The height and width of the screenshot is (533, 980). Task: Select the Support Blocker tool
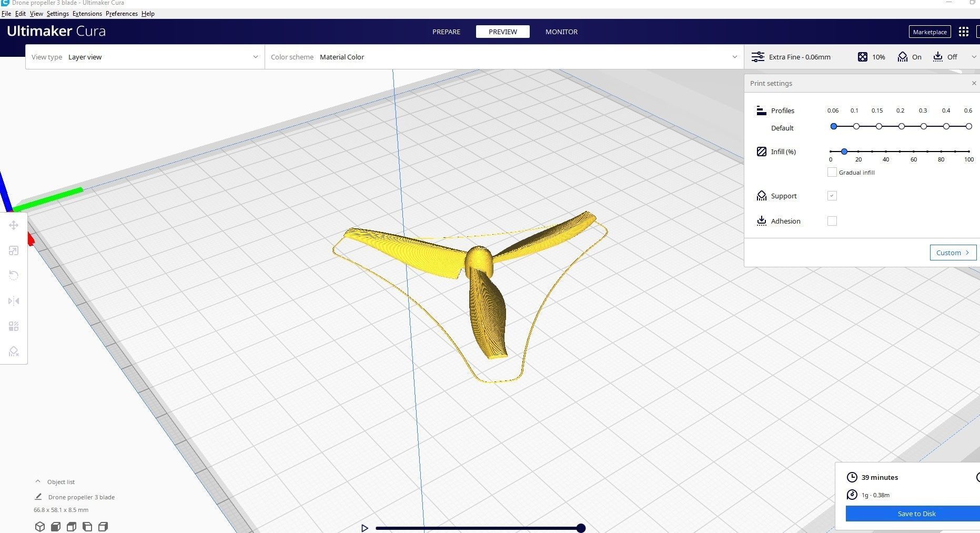point(14,351)
